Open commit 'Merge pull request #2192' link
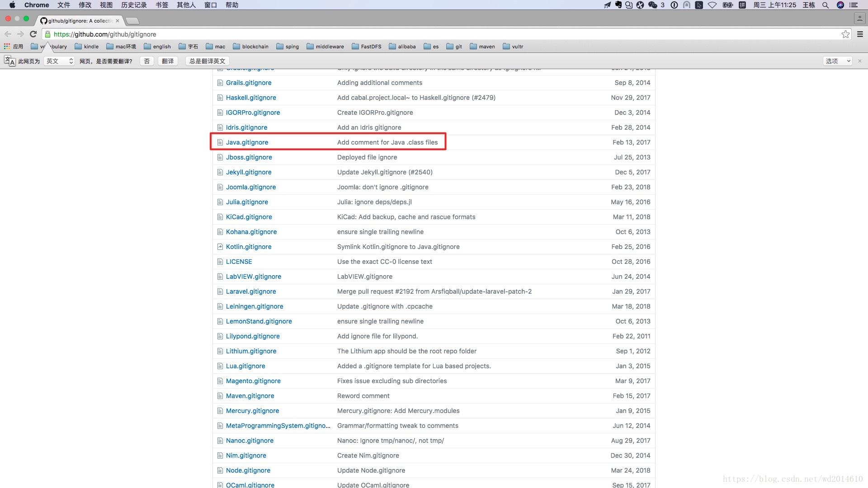 coord(434,291)
